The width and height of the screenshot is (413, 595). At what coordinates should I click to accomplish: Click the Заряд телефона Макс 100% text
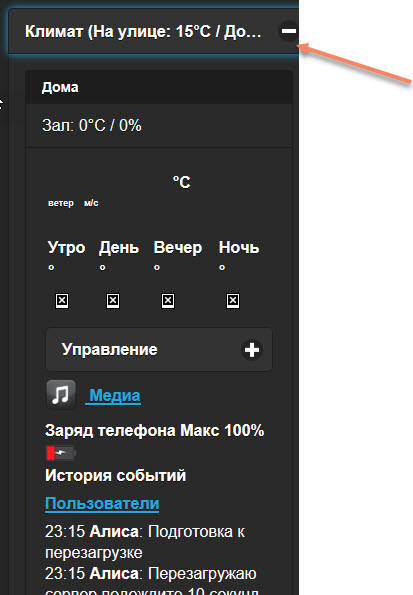[154, 431]
